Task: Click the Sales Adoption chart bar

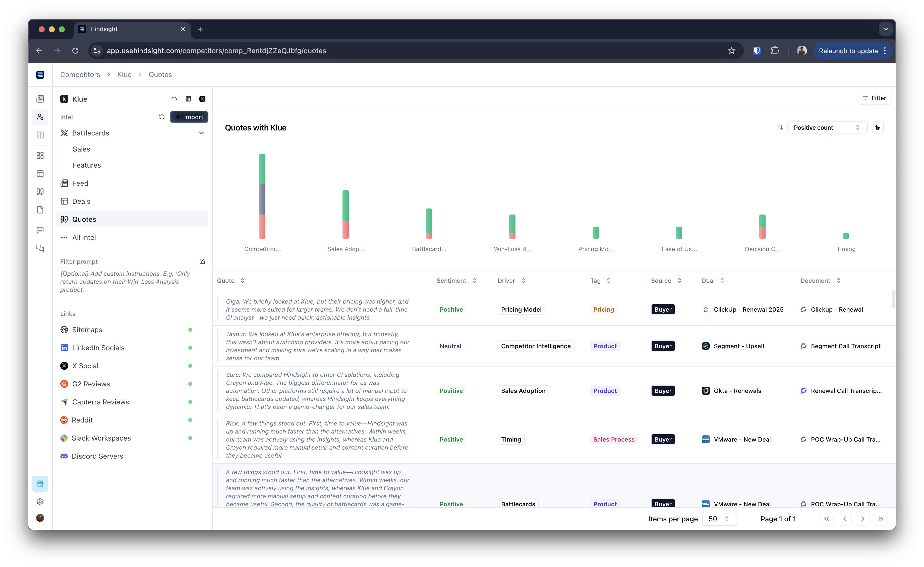Action: (x=345, y=215)
